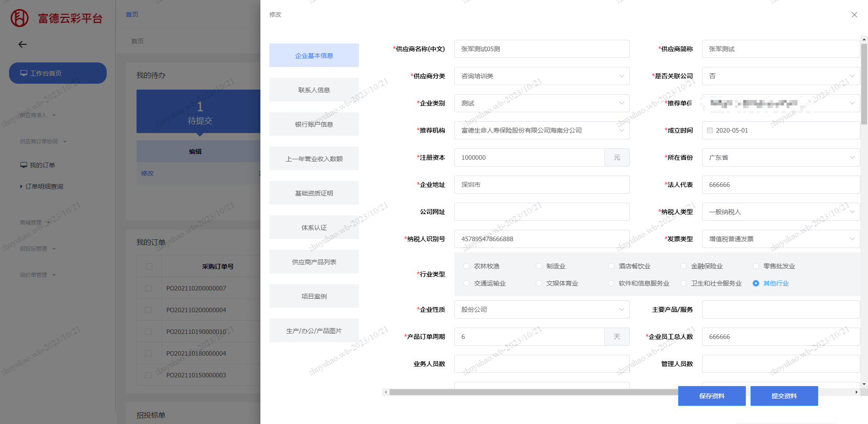Viewport: 868px width, 424px height.
Task: Tick the select-all checkbox in orders header
Action: click(x=149, y=267)
